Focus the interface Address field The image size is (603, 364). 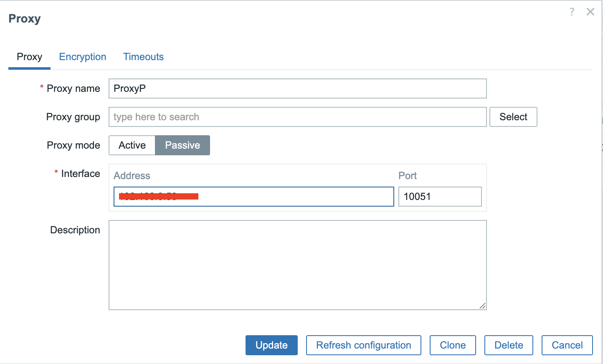click(292, 197)
